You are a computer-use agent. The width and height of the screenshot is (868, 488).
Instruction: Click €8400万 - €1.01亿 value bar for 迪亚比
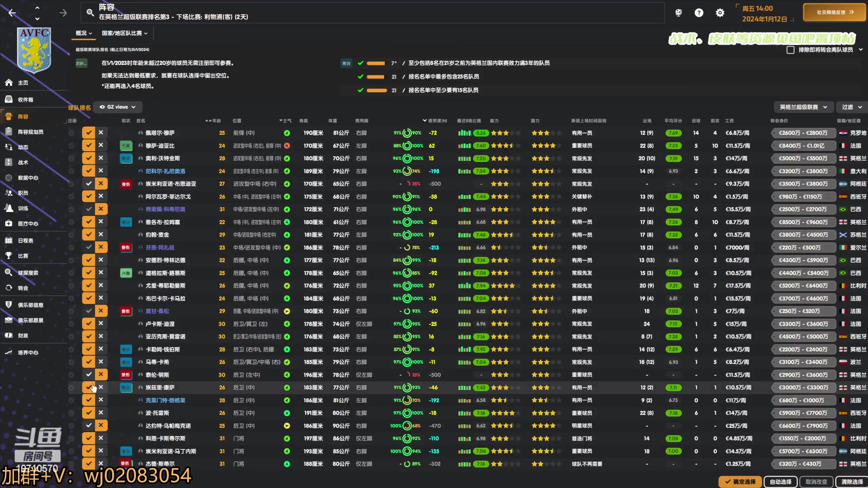coord(803,146)
